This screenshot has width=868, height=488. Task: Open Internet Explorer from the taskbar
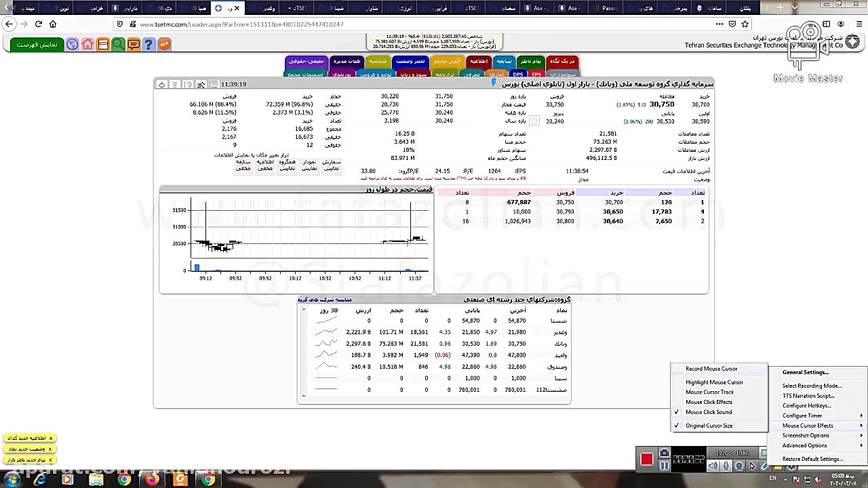coord(40,480)
